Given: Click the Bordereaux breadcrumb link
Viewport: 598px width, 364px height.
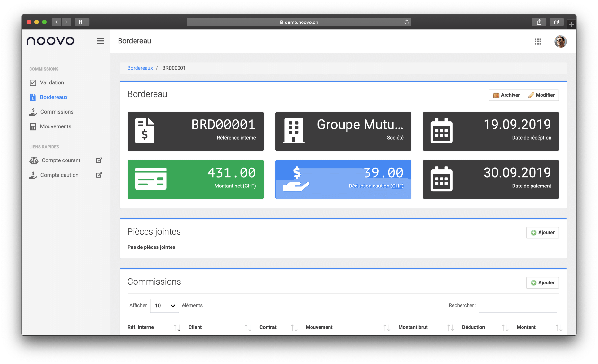Looking at the screenshot, I should point(140,68).
